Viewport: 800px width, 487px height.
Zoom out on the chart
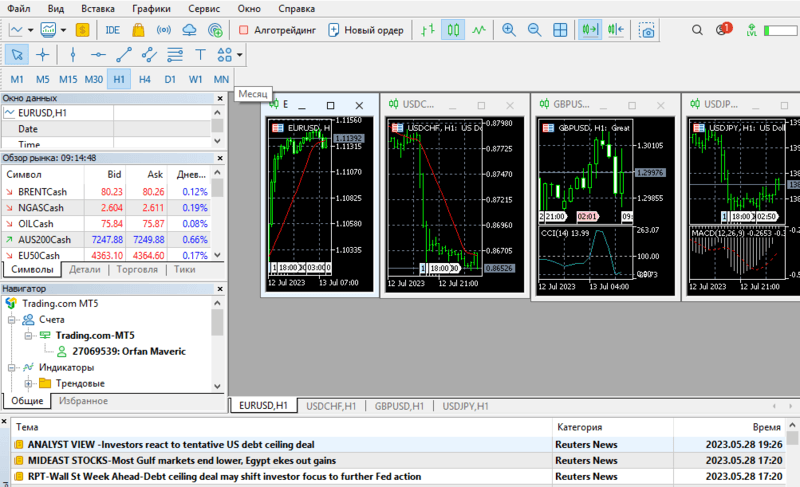point(534,30)
